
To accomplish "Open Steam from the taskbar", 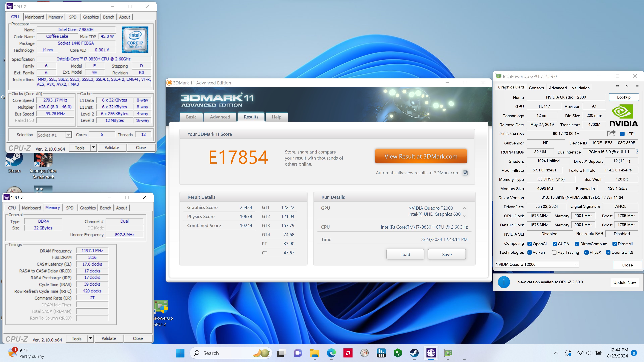I will 415,353.
